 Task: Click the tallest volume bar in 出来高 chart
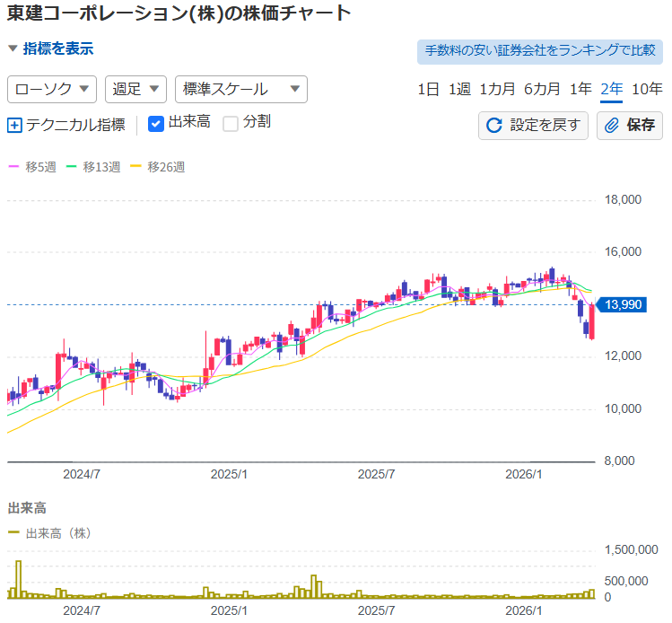[x=18, y=579]
